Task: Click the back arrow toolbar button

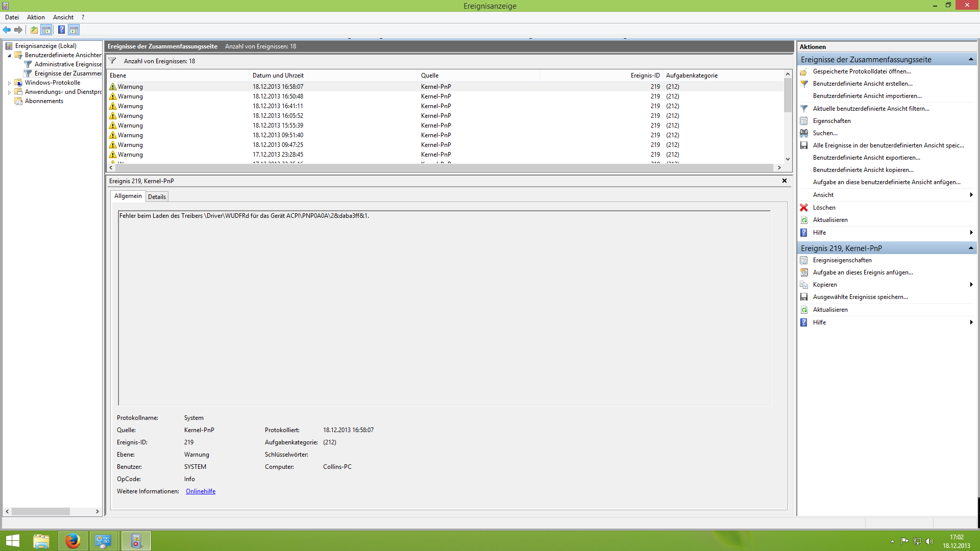Action: pyautogui.click(x=7, y=30)
